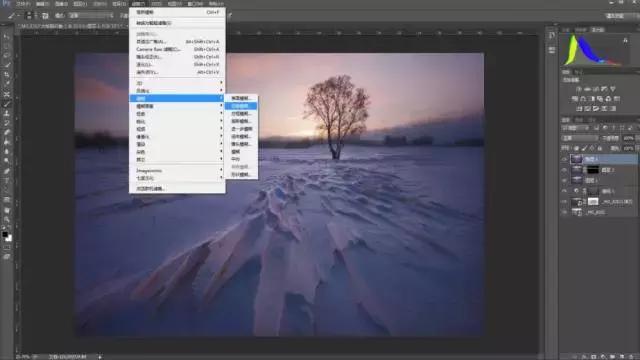The height and width of the screenshot is (360, 640).
Task: Toggle visibility of the bottom _MG layer
Action: [x=564, y=212]
